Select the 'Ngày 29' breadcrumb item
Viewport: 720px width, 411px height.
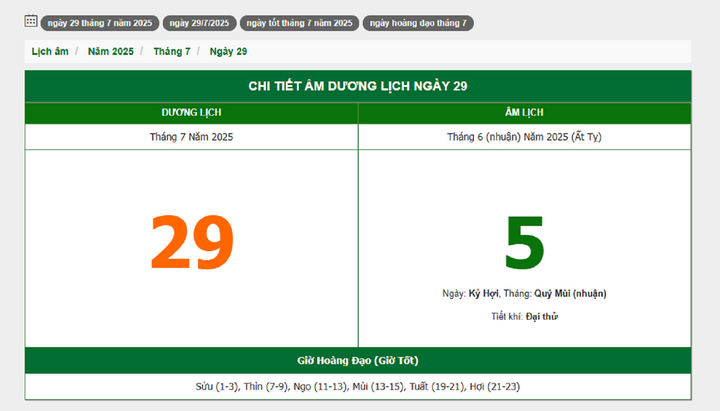click(x=228, y=51)
